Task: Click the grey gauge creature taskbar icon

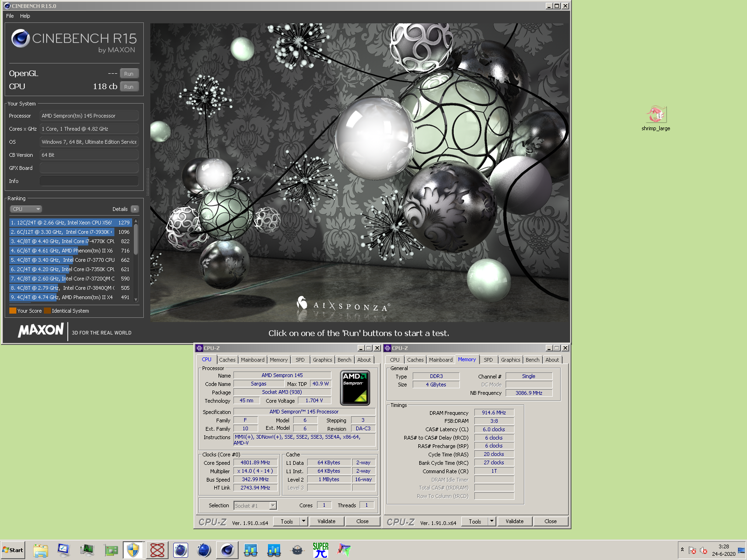Action: point(297,550)
